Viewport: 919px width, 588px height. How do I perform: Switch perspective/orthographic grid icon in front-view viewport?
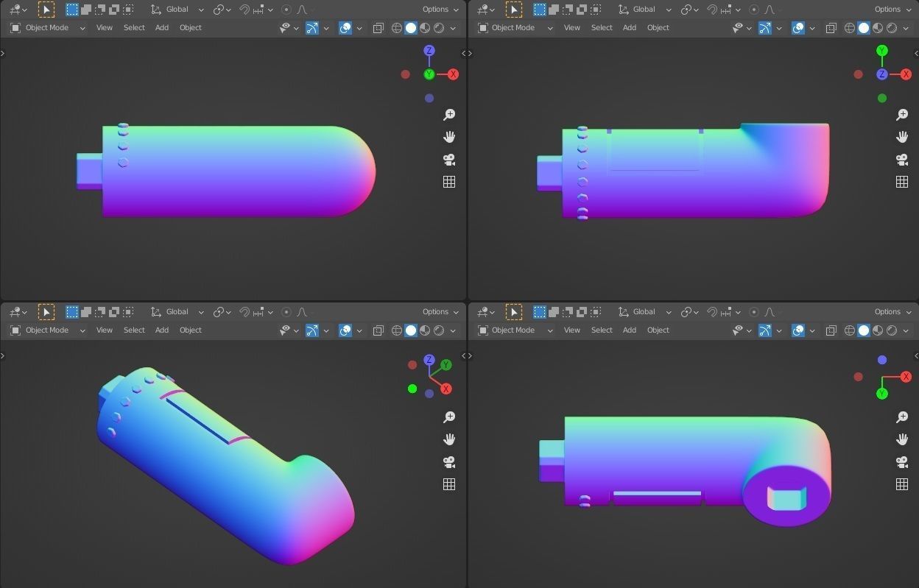click(449, 182)
